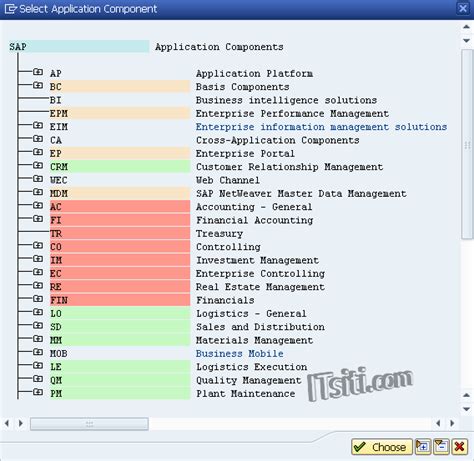Expand the CA Cross-Application Components node
The width and height of the screenshot is (474, 461).
coord(38,138)
